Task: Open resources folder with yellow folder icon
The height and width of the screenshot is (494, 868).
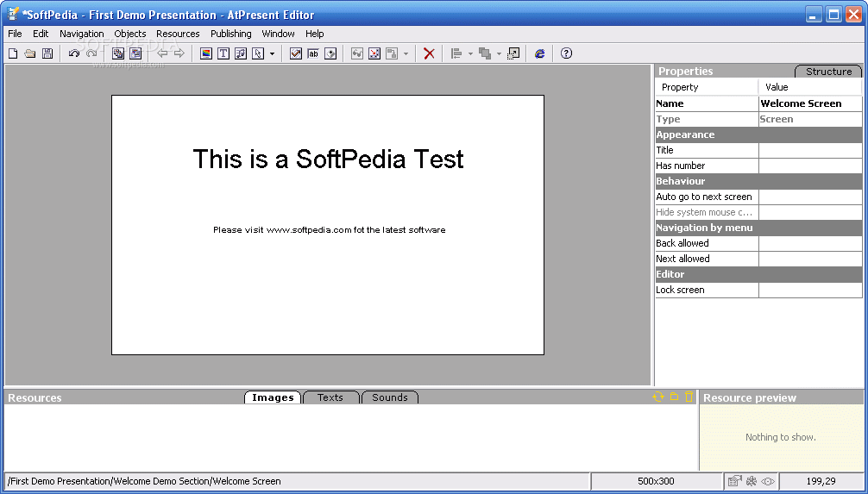Action: [x=674, y=397]
